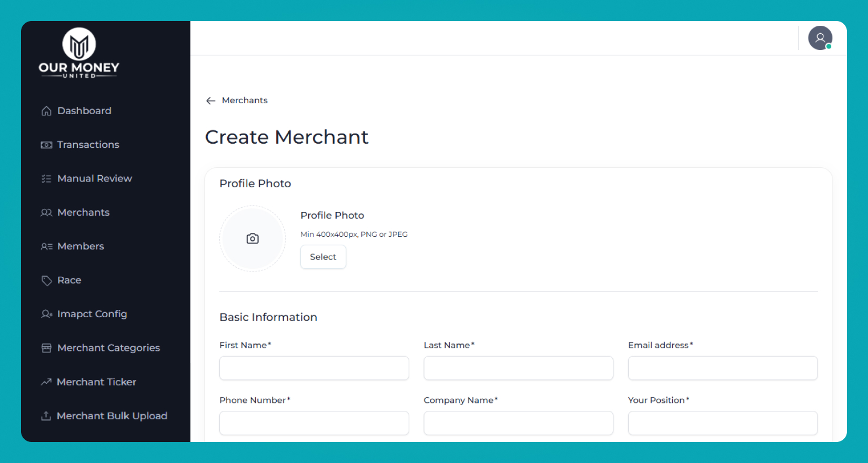Image resolution: width=868 pixels, height=463 pixels.
Task: Follow the Merchants breadcrumb link
Action: (245, 100)
